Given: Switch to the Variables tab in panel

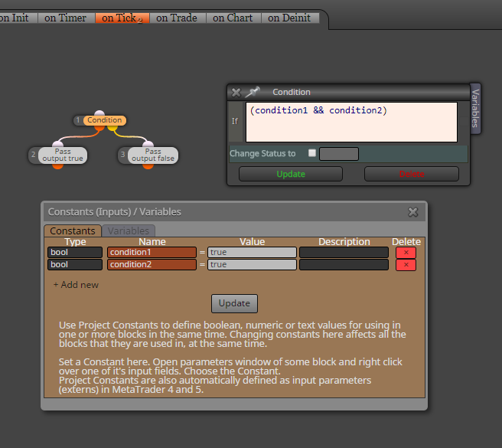Looking at the screenshot, I should coord(129,231).
